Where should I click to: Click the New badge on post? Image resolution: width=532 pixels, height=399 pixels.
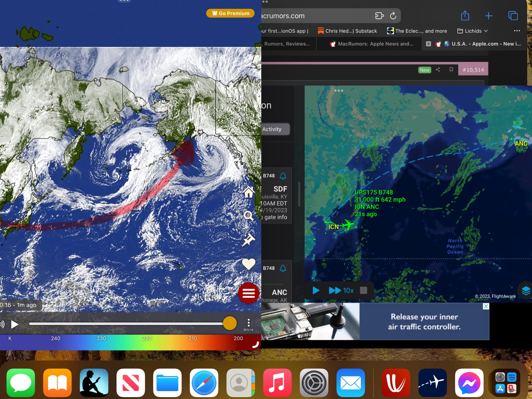point(425,70)
